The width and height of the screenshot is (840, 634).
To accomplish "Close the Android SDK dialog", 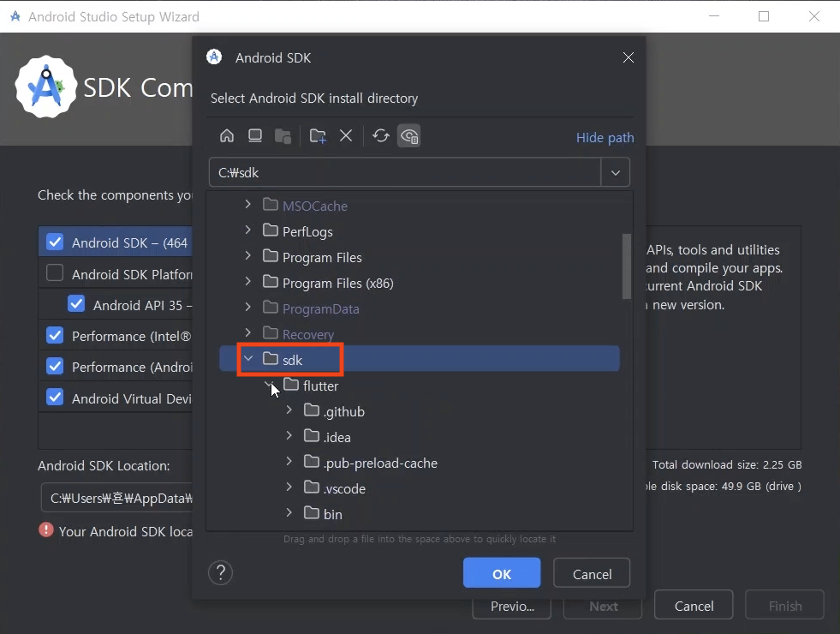I will pos(629,57).
